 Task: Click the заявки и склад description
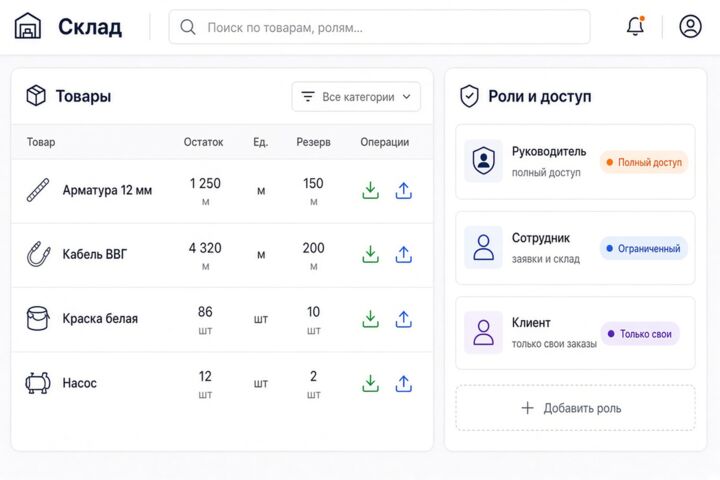click(546, 259)
